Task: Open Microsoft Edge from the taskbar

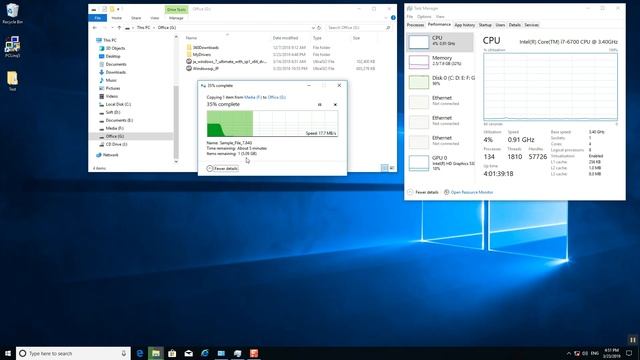Action: pos(140,353)
